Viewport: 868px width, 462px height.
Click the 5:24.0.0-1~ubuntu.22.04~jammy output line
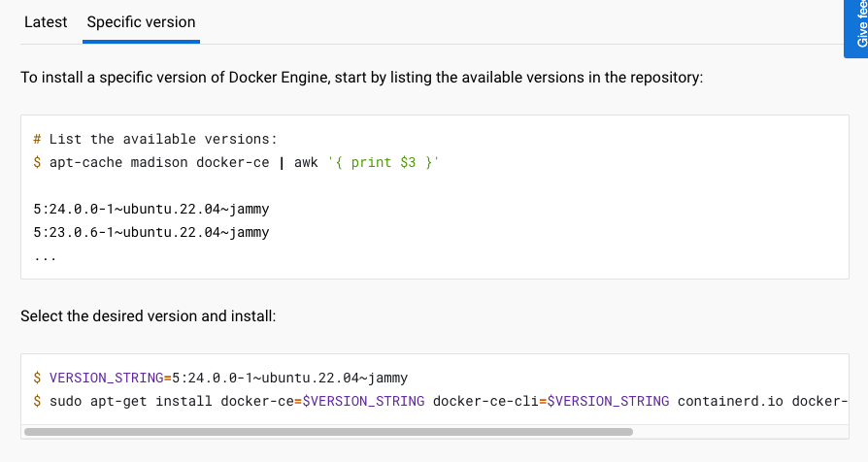(x=151, y=209)
